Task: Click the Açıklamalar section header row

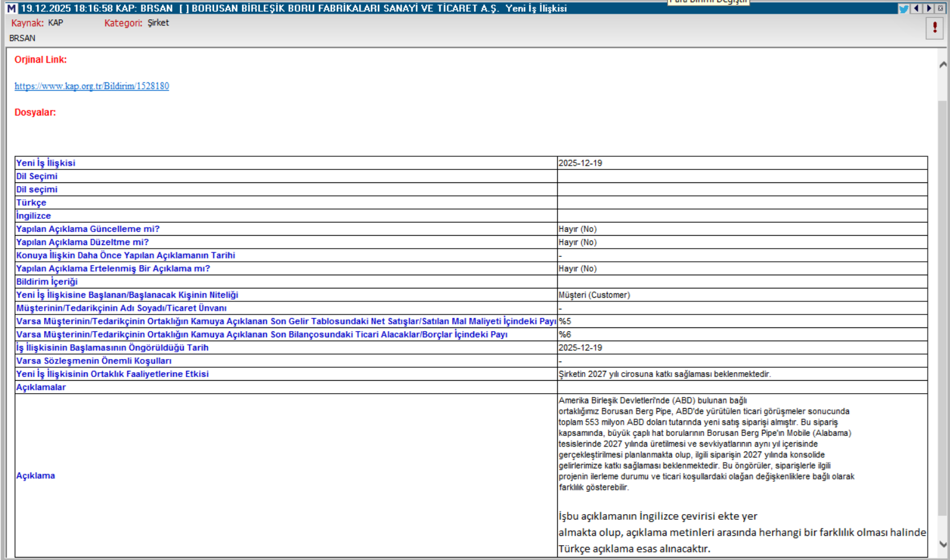Action: 41,387
